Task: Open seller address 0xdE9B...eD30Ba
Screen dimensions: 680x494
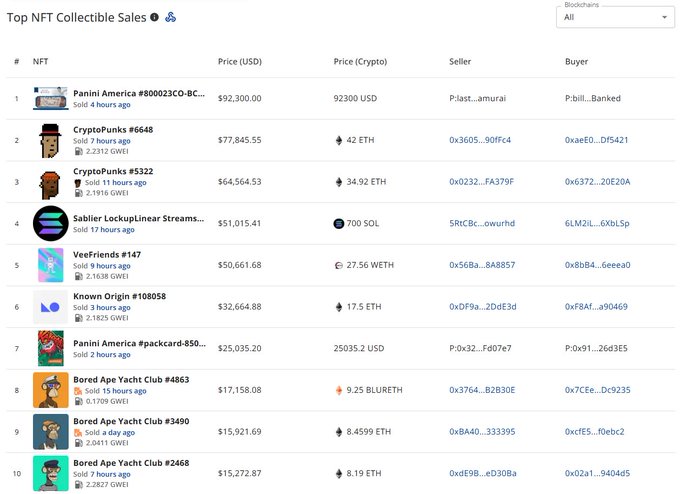Action: [483, 473]
